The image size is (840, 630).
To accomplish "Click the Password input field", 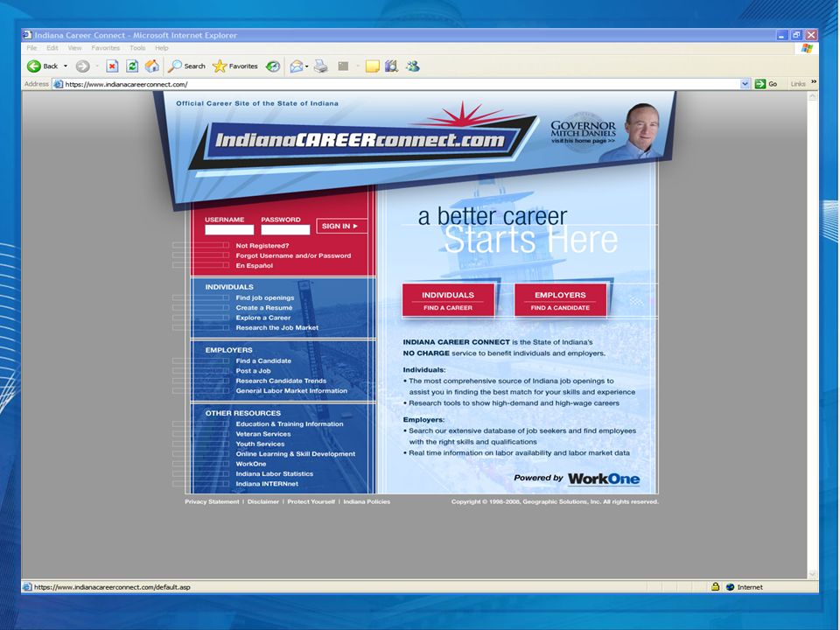I will click(x=285, y=230).
